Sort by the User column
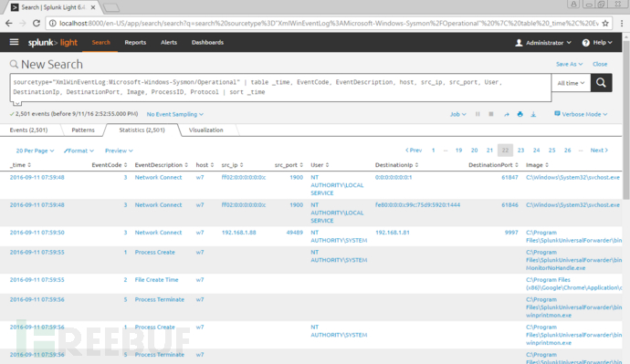The height and width of the screenshot is (364, 630). pyautogui.click(x=320, y=165)
